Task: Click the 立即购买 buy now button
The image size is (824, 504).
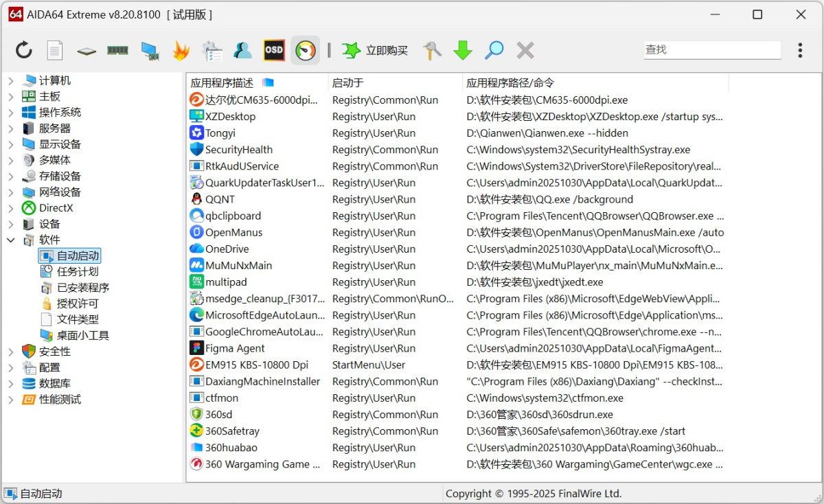Action: 376,50
